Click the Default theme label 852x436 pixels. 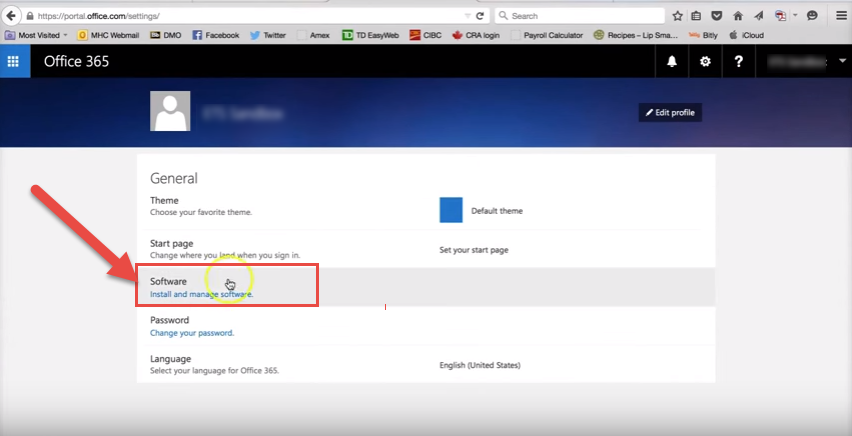pos(497,211)
